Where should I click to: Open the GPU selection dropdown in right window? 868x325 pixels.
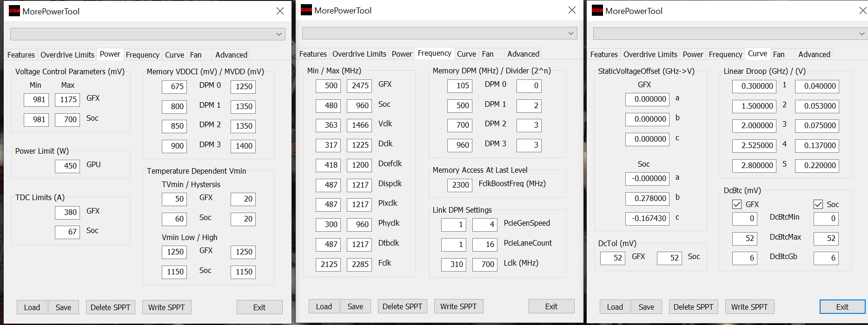coord(730,33)
